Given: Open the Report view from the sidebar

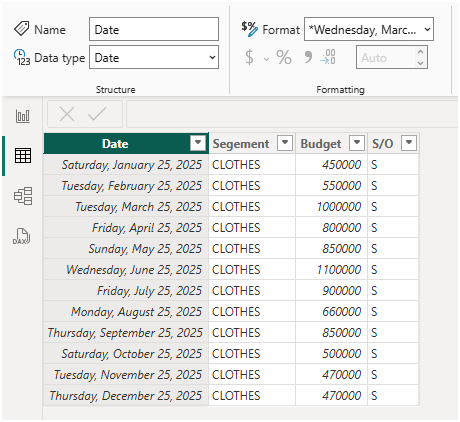Looking at the screenshot, I should pyautogui.click(x=23, y=116).
